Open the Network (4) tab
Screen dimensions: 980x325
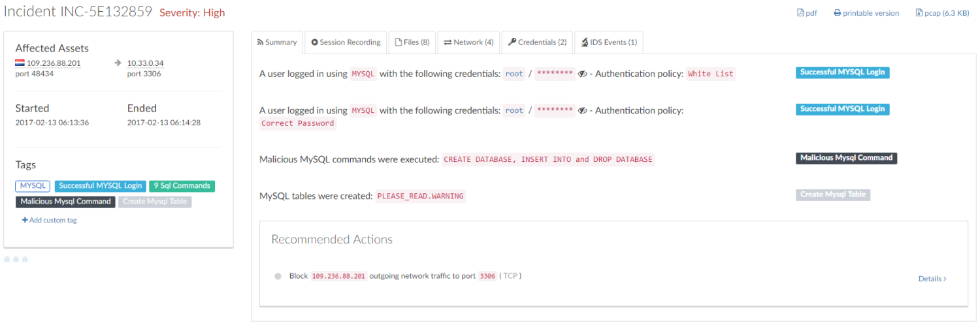pyautogui.click(x=468, y=42)
